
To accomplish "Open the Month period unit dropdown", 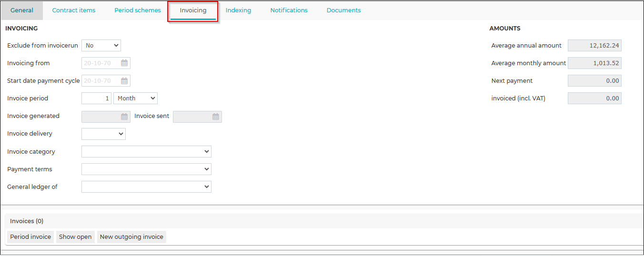I will coord(135,98).
